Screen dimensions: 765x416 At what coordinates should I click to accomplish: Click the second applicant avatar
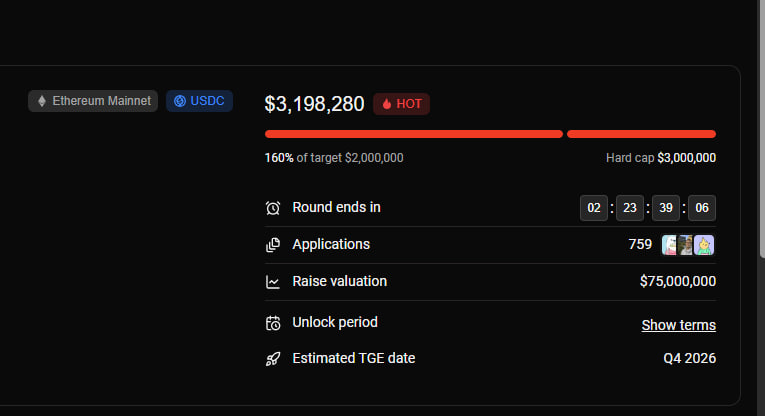pos(685,245)
